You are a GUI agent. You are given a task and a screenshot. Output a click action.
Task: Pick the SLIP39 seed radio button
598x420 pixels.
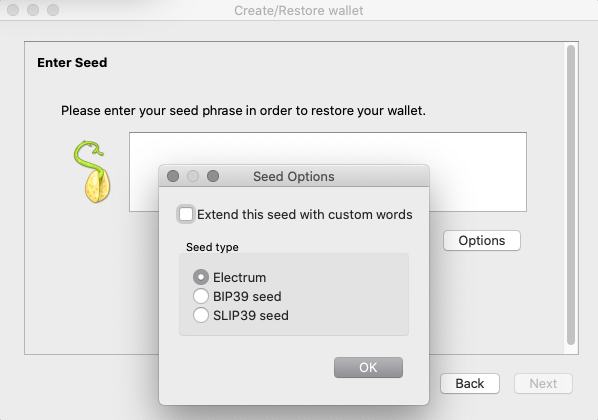coord(201,315)
